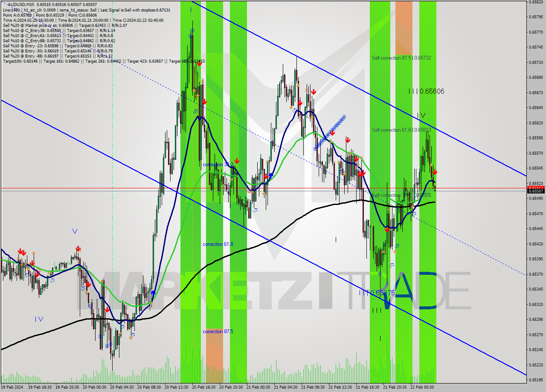Image resolution: width=546 pixels, height=392 pixels.
Task: Click price axis label 0.65270
Action: click(536, 334)
